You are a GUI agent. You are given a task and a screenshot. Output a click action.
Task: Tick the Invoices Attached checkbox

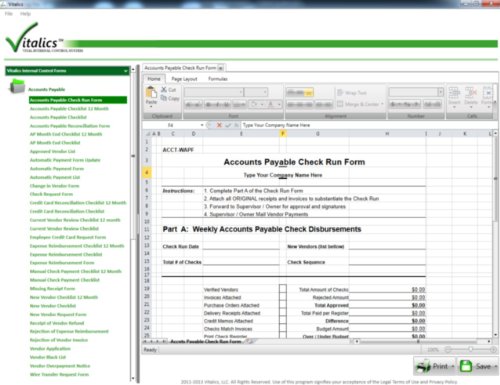tap(283, 297)
